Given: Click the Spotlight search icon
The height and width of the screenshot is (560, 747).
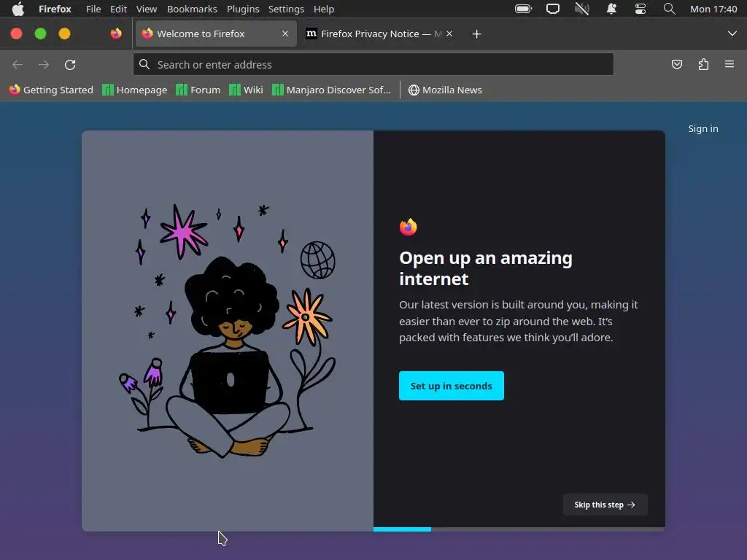Looking at the screenshot, I should pos(670,9).
